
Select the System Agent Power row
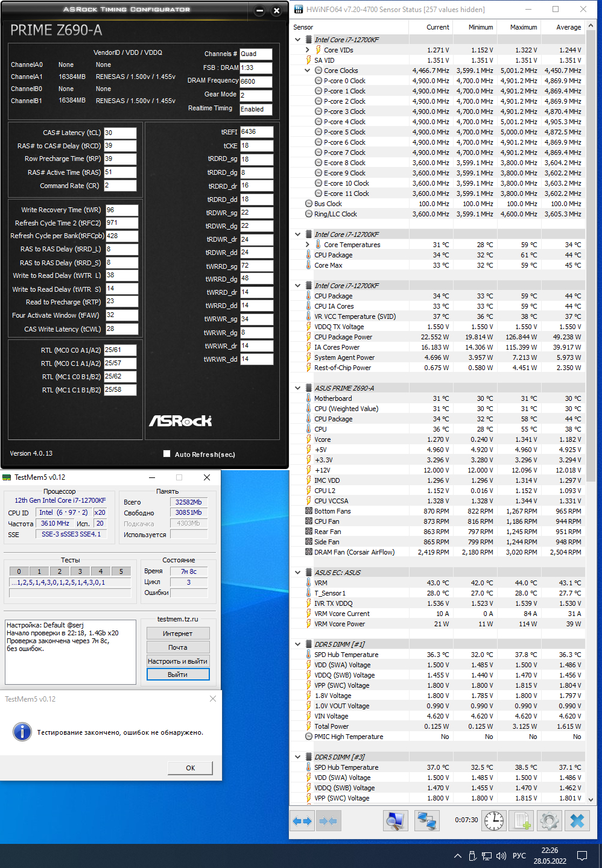pos(437,357)
